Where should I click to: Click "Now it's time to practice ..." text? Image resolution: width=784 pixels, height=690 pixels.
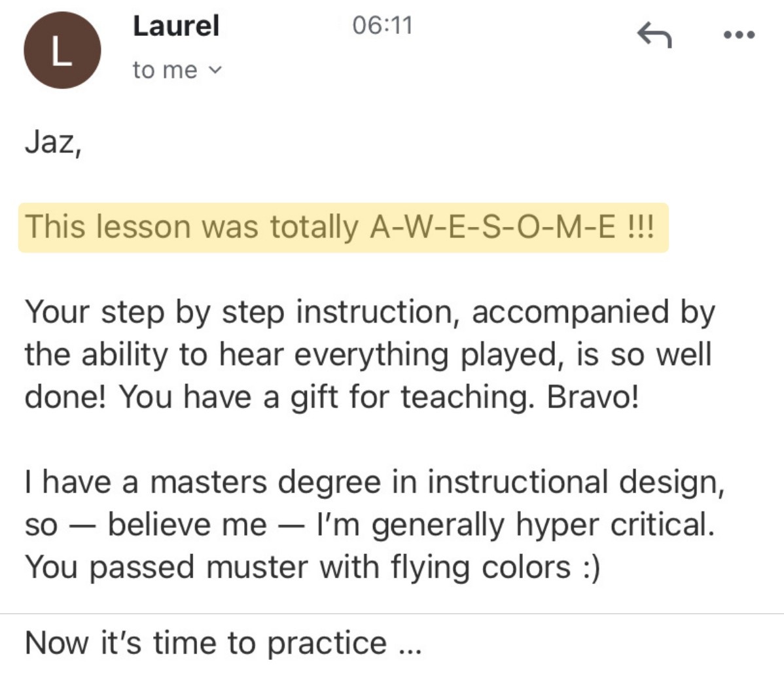pyautogui.click(x=223, y=643)
